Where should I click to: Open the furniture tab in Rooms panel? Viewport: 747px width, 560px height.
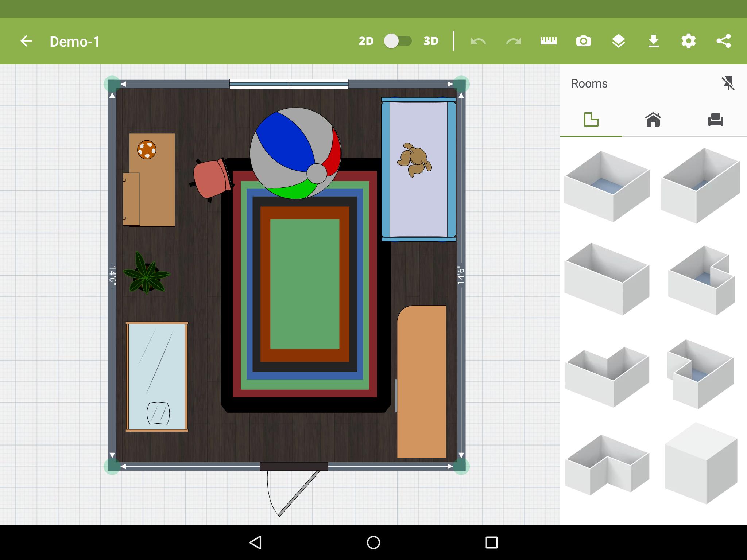(715, 120)
